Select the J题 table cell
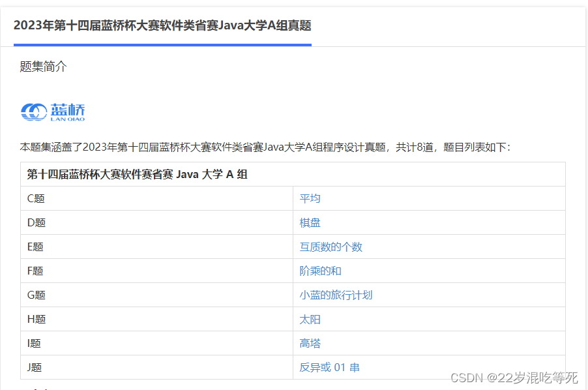This screenshot has height=390, width=588. 156,367
